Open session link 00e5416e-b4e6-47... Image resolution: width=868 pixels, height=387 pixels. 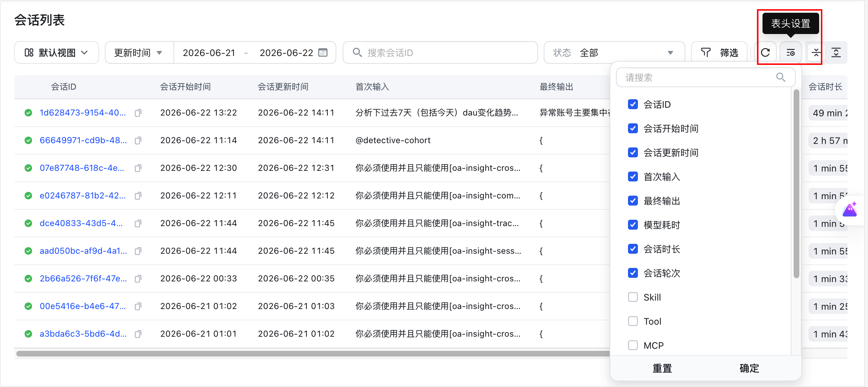83,306
